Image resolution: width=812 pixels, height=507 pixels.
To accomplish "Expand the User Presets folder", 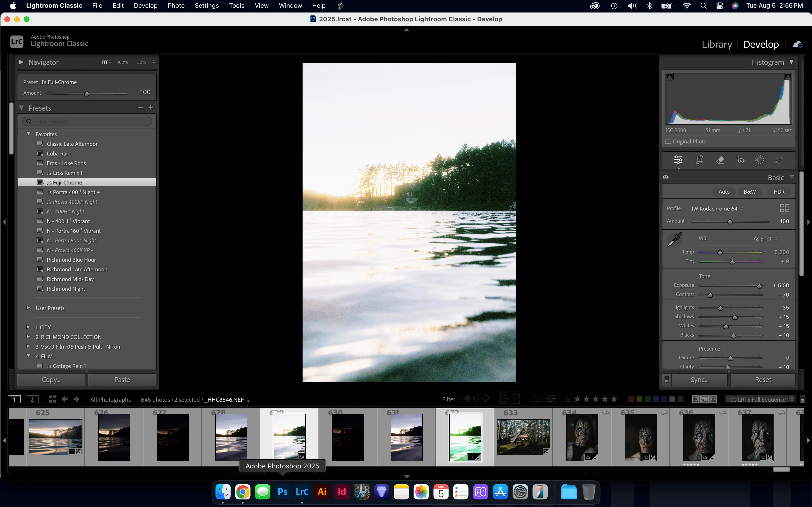I will click(x=29, y=308).
